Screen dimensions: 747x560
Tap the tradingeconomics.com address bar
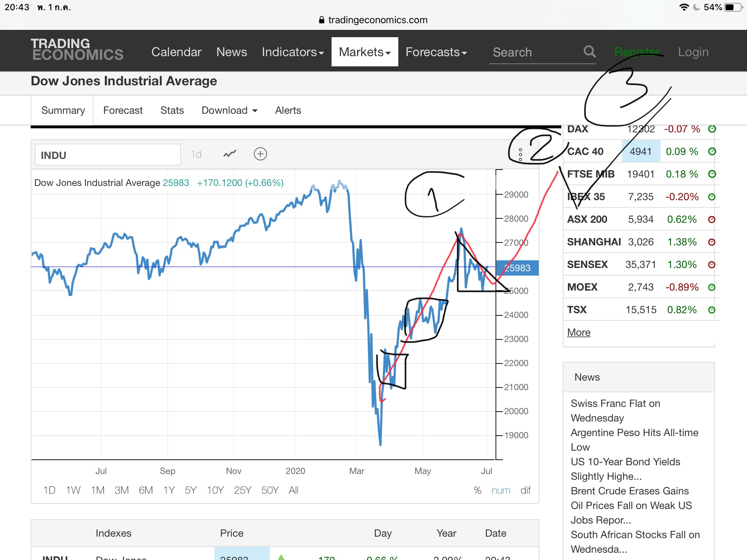373,20
